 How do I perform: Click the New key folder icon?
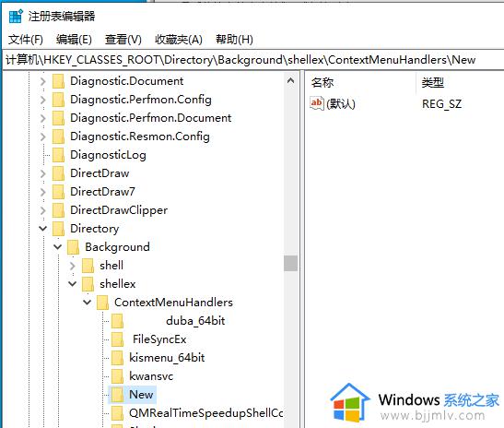[117, 395]
